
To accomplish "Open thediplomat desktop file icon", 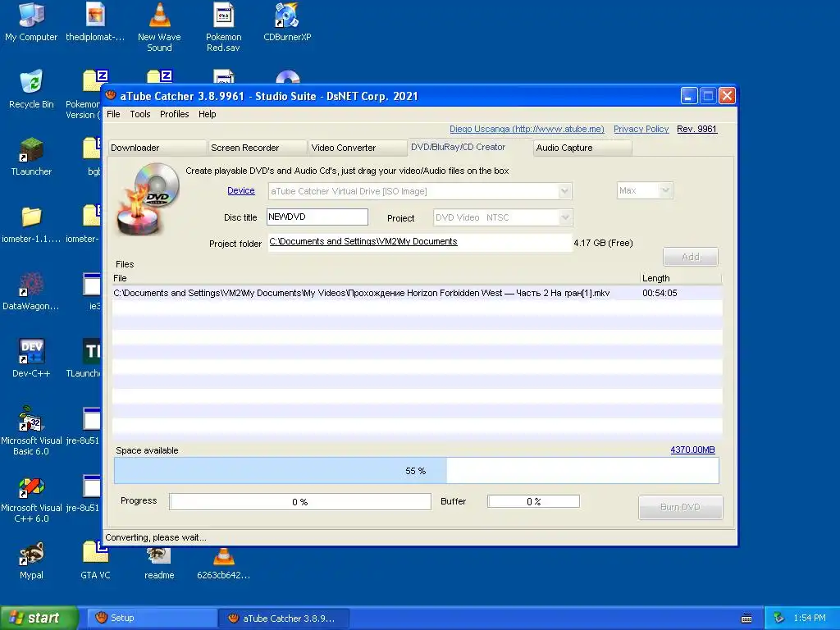I will (x=95, y=22).
